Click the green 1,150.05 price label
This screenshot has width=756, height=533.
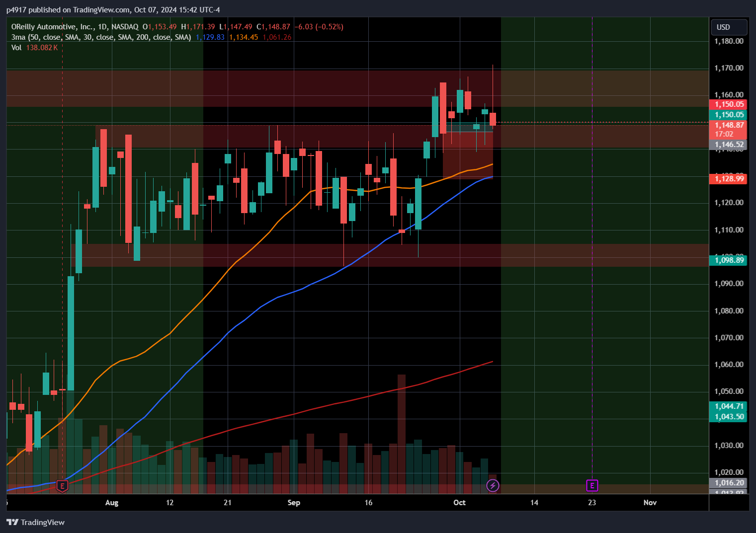point(728,115)
